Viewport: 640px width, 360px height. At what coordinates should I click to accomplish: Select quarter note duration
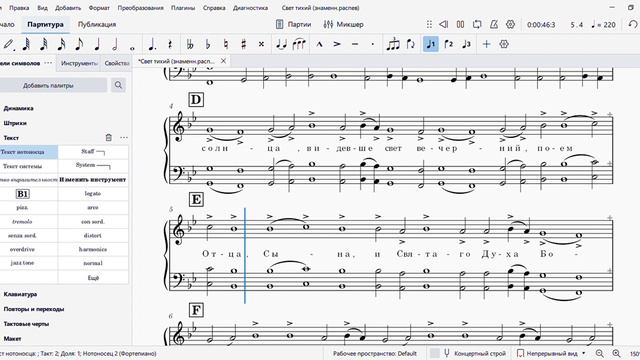pyautogui.click(x=97, y=44)
